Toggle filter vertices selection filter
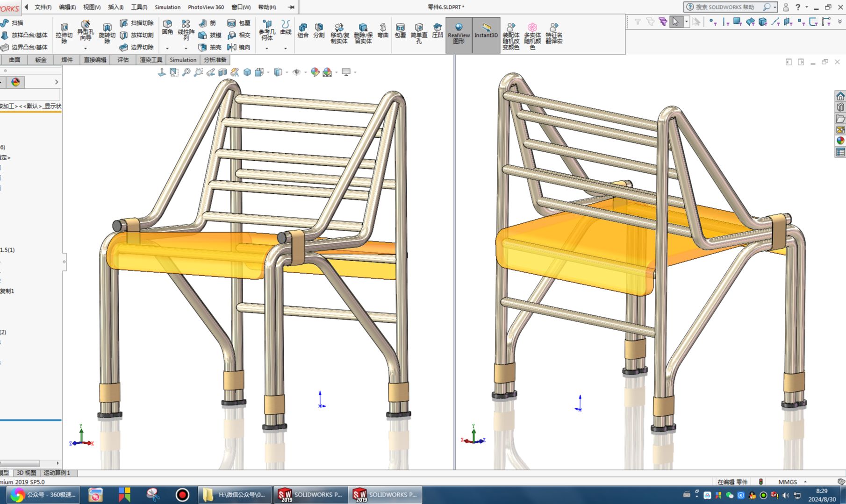 [712, 21]
